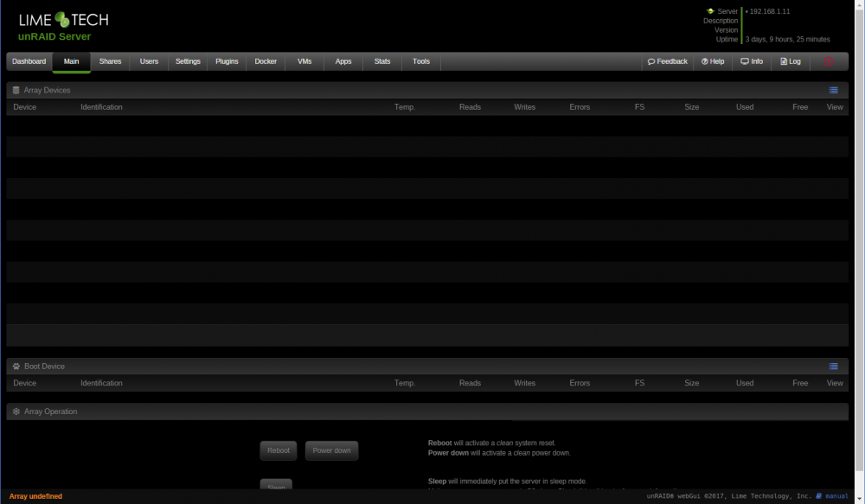The image size is (865, 504).
Task: Click the Boot Device paw icon
Action: (x=16, y=367)
